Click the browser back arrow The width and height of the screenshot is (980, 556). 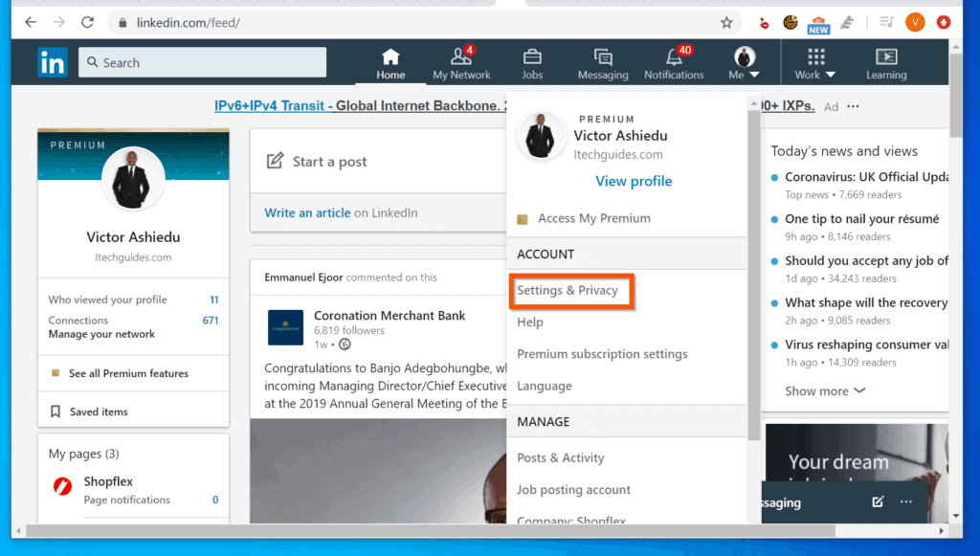coord(31,23)
